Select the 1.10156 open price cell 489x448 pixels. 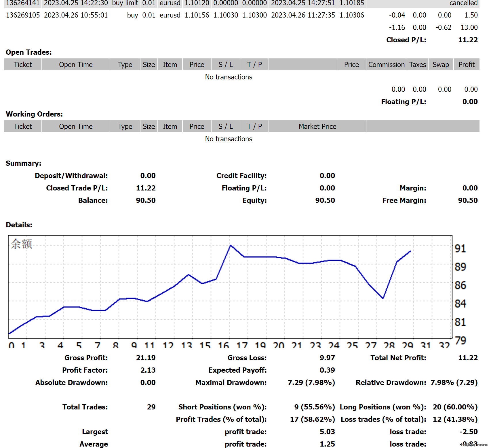(197, 15)
